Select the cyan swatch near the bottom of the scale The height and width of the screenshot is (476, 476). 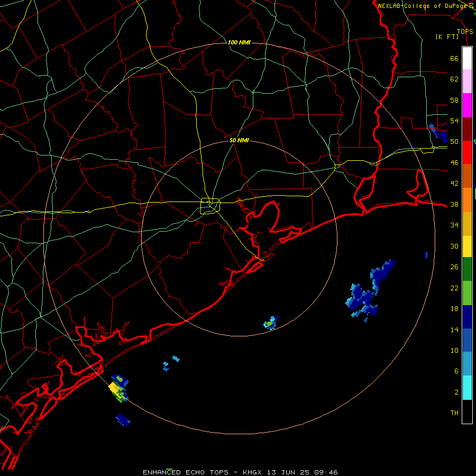point(467,388)
